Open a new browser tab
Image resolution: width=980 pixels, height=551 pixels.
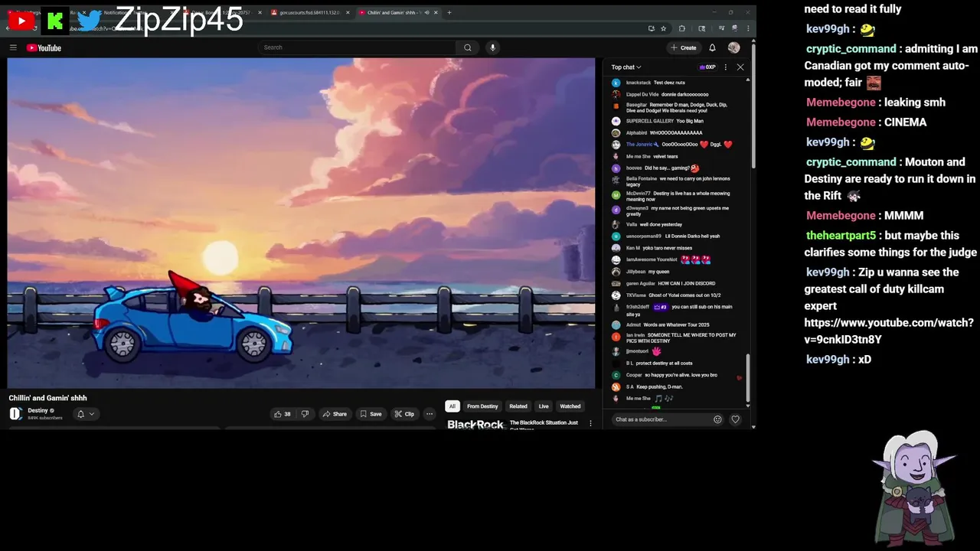tap(449, 12)
